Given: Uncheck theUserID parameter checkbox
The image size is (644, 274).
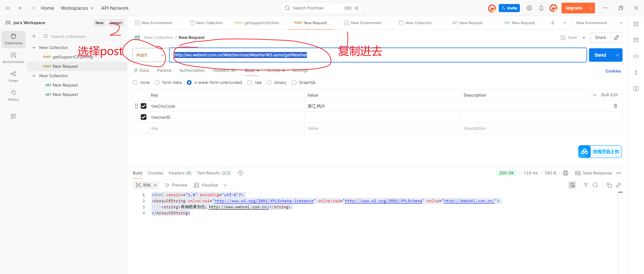Looking at the screenshot, I should click(144, 117).
